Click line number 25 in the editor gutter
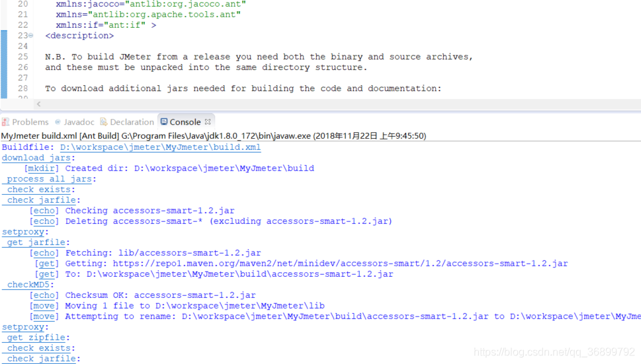 (x=23, y=57)
